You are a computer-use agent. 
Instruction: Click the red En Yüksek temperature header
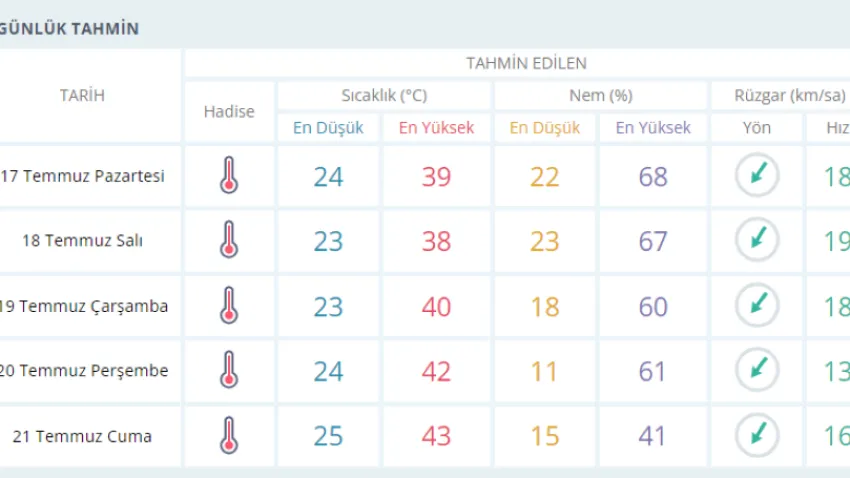click(436, 128)
